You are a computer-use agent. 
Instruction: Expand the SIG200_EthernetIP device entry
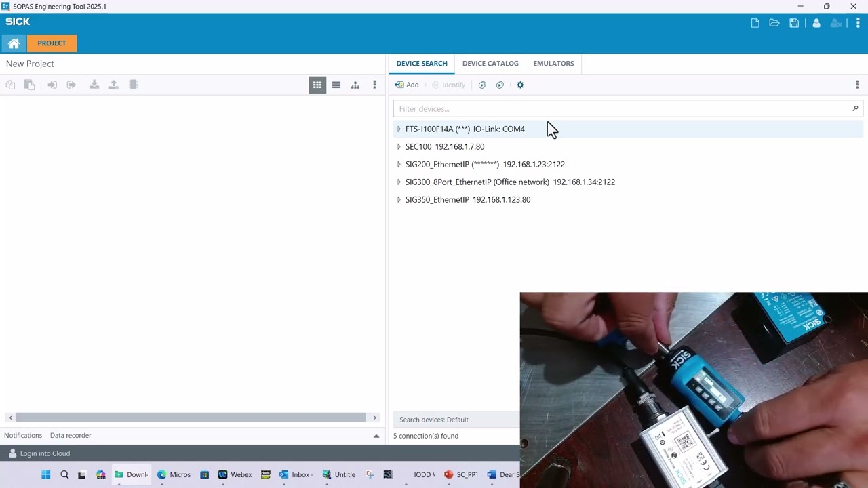(x=399, y=164)
